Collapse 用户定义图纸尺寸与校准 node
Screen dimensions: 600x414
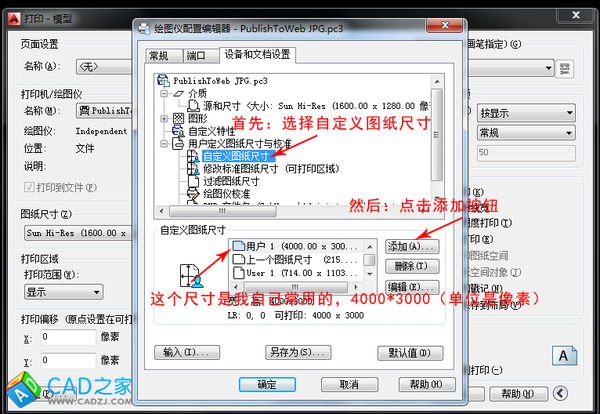coord(164,144)
